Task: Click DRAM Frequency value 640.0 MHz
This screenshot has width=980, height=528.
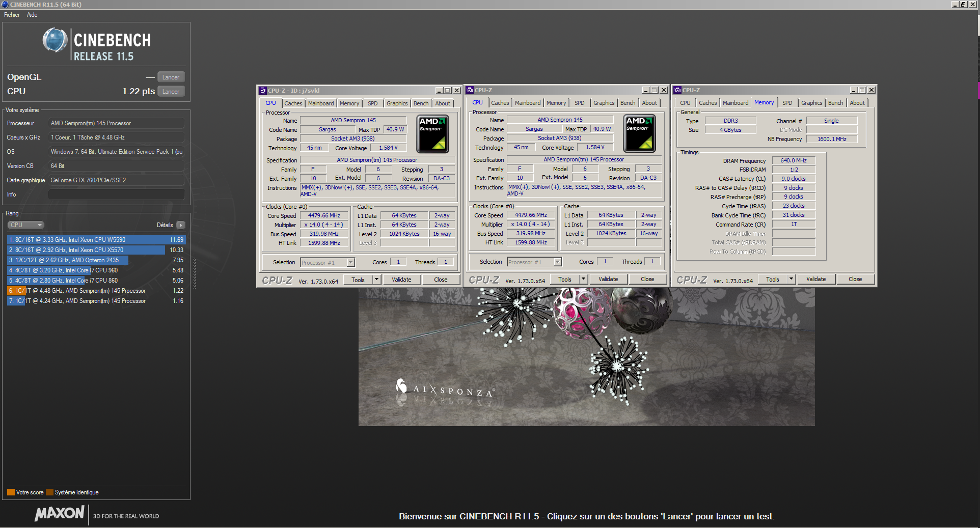Action: [794, 160]
